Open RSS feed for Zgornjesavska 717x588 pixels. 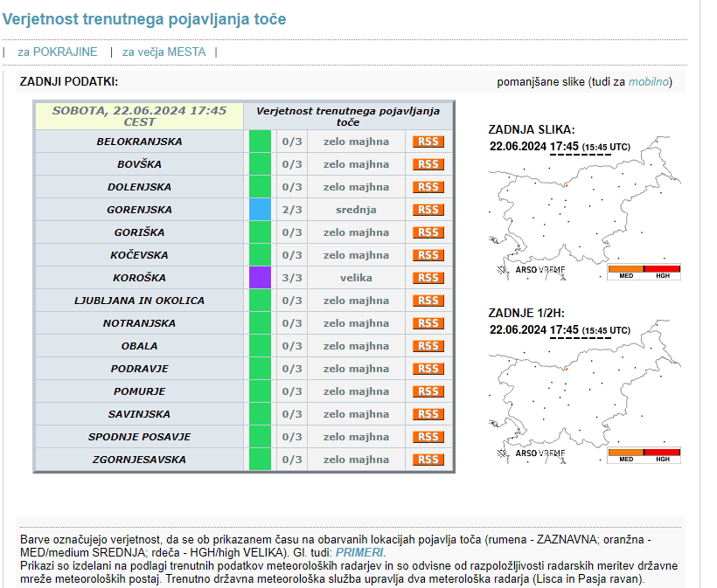click(x=428, y=460)
